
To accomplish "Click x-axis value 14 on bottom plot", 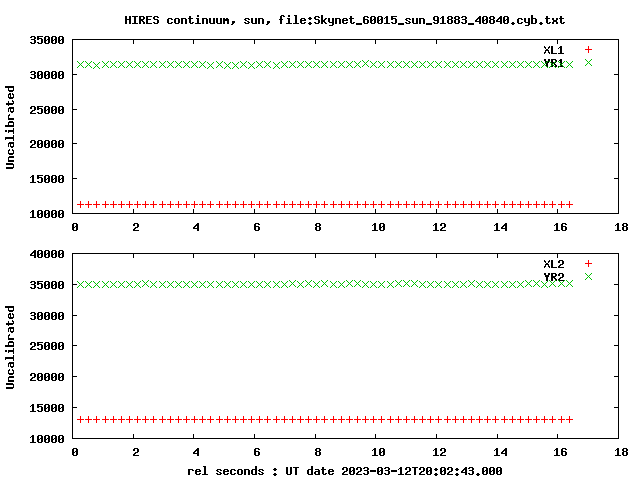I will pyautogui.click(x=500, y=452).
